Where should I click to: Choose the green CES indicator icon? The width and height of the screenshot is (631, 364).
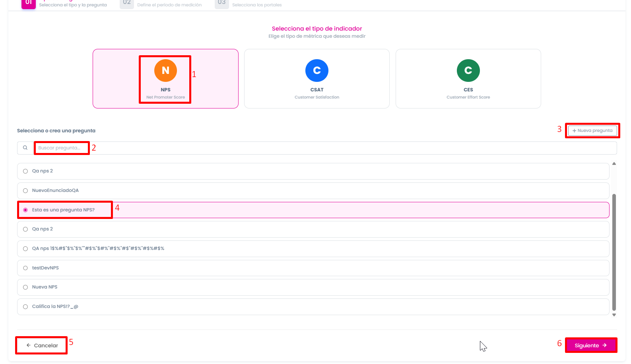tap(468, 70)
